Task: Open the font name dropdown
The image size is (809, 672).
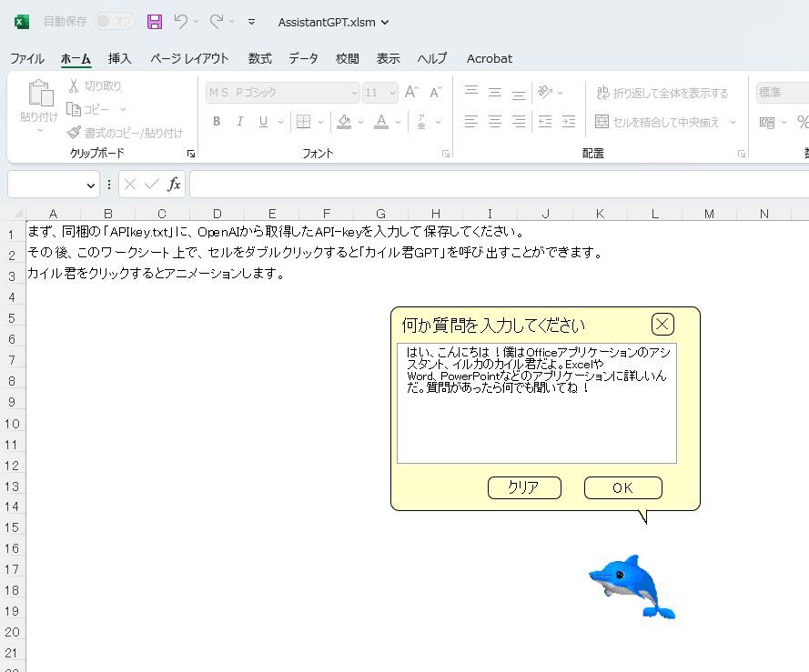Action: coord(356,92)
